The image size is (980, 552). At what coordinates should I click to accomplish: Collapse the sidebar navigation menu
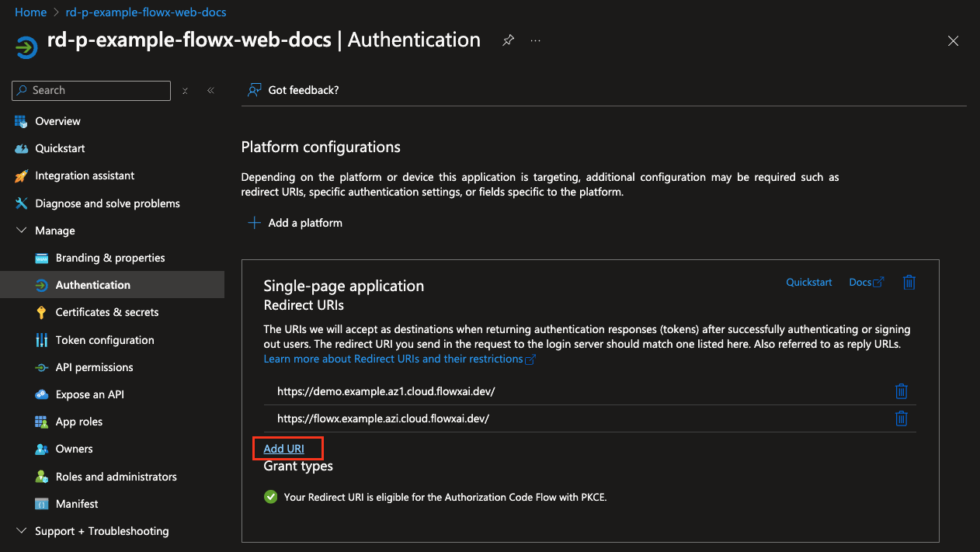click(210, 91)
